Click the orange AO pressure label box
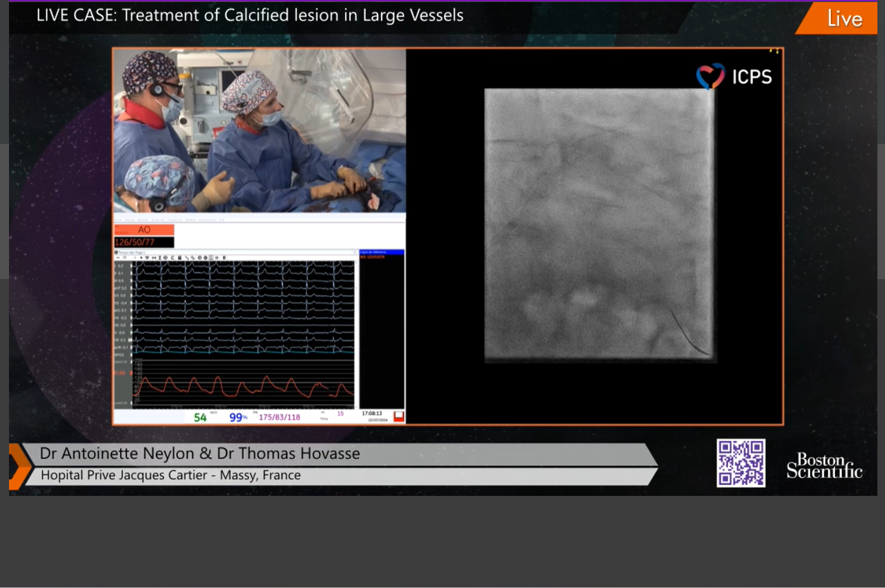The width and height of the screenshot is (885, 588). click(144, 230)
